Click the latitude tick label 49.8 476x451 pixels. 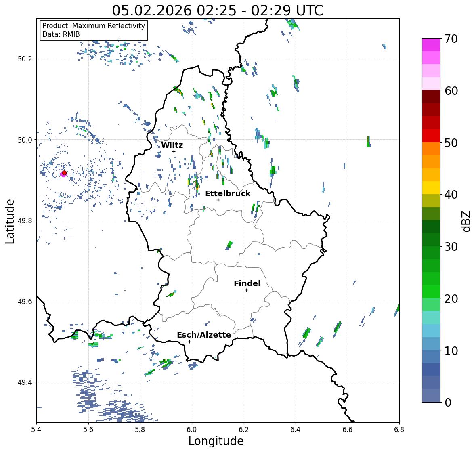25,220
